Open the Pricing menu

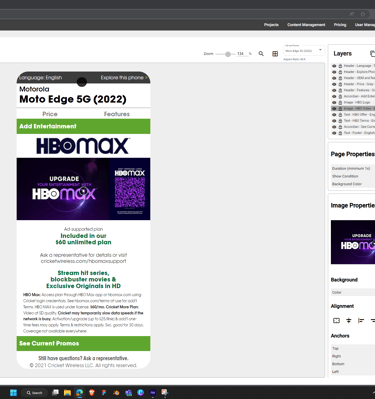340,25
